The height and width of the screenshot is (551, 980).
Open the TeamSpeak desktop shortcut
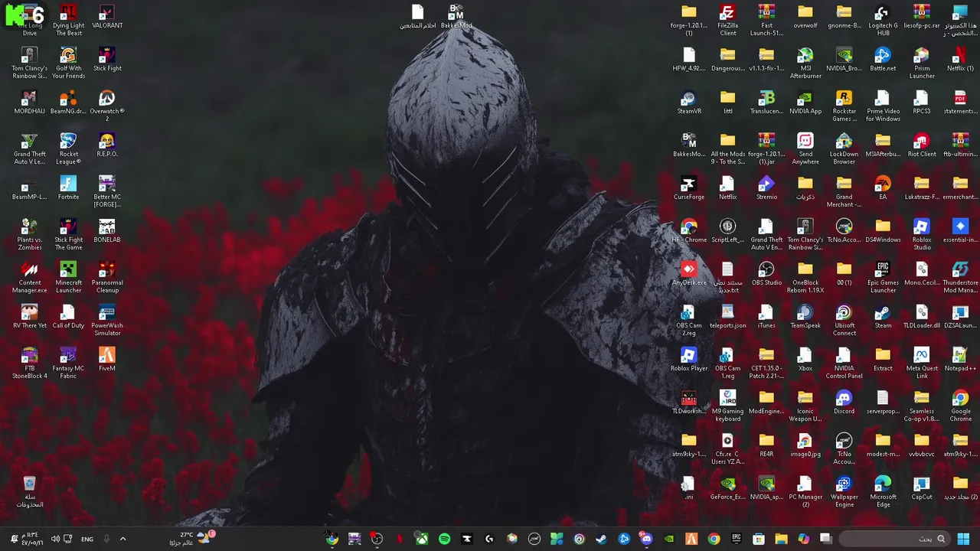pos(805,318)
